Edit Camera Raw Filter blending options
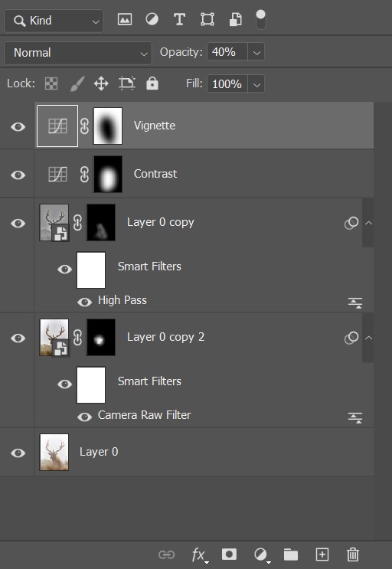Viewport: 392px width, 569px height. [x=355, y=417]
